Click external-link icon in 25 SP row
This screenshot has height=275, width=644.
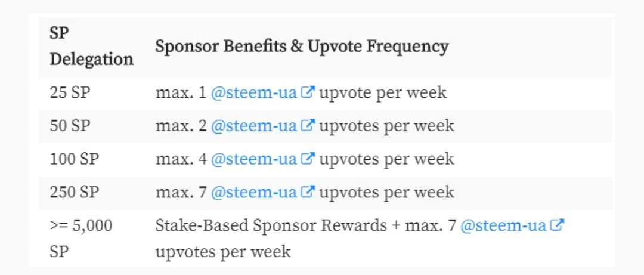308,92
